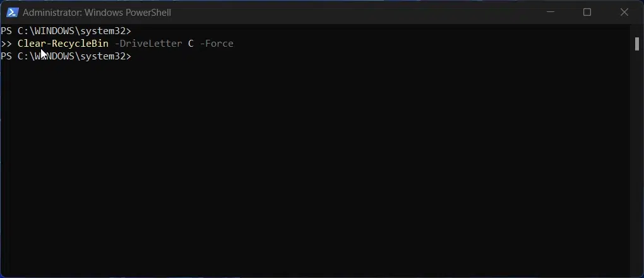This screenshot has width=644, height=278.
Task: Click the >> continuation prompt symbol
Action: click(x=6, y=44)
